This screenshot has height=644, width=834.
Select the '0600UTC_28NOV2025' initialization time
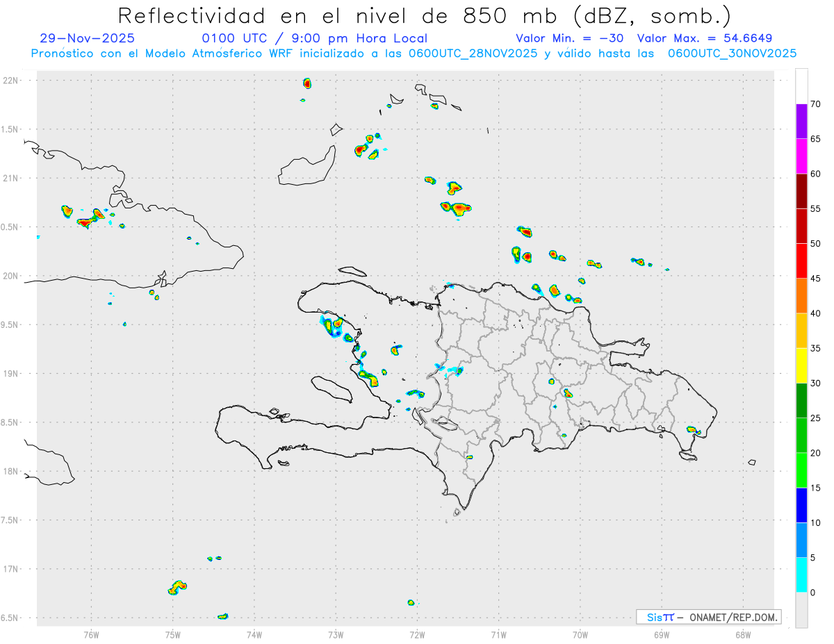click(473, 53)
